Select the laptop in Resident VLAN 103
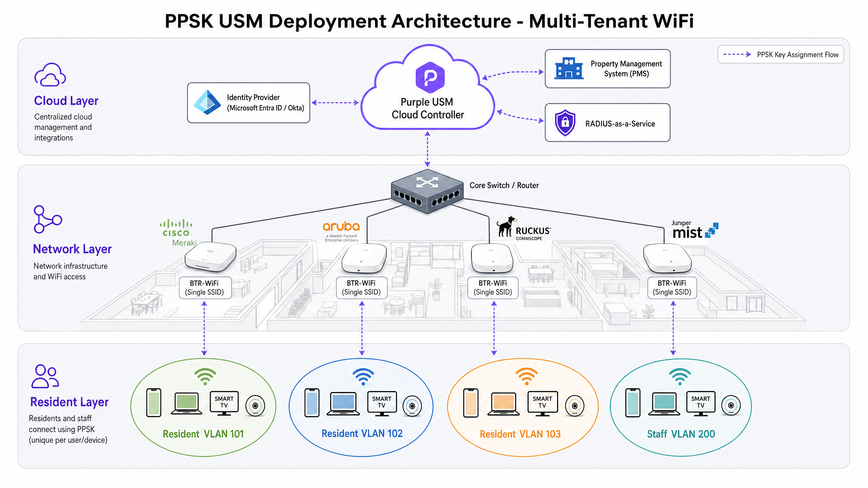 [504, 404]
